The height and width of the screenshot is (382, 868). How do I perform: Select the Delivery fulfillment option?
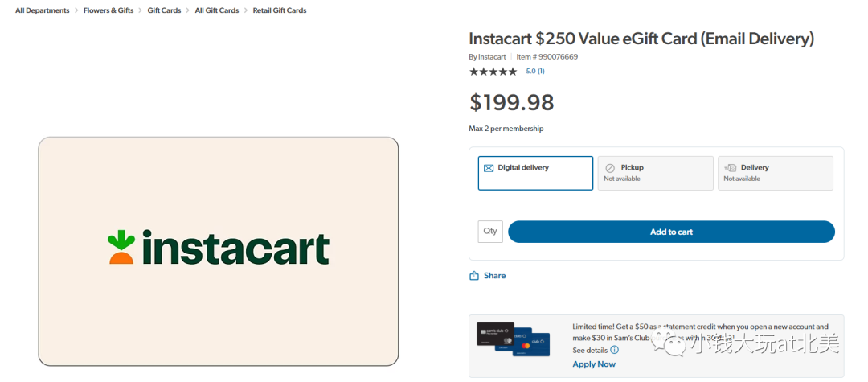tap(775, 173)
